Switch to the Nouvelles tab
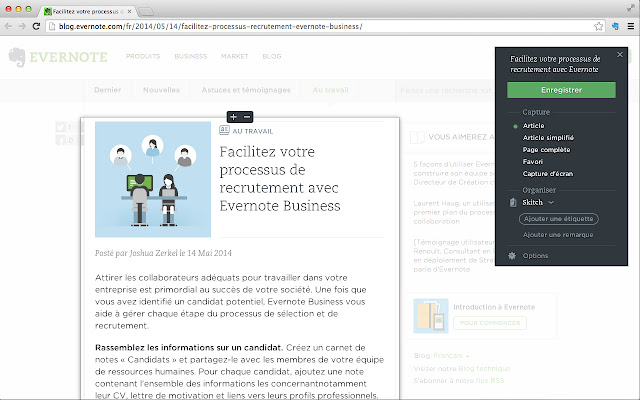Viewport: 640px width, 400px height. (161, 90)
